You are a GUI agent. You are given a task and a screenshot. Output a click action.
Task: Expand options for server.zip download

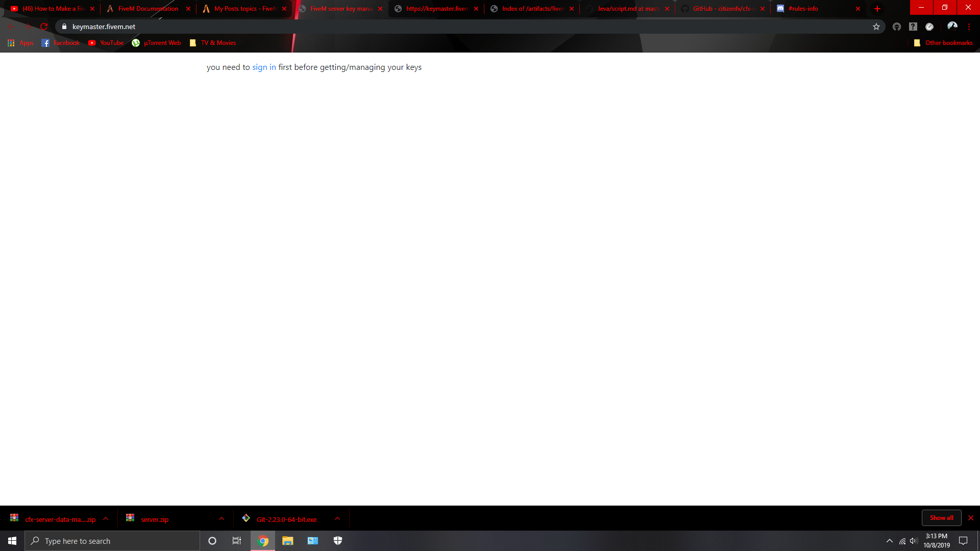pos(222,518)
